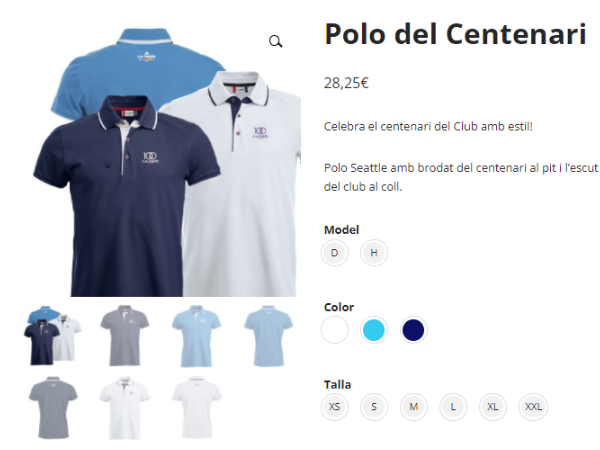
Task: Pick the light blue color swatch
Action: click(x=374, y=329)
